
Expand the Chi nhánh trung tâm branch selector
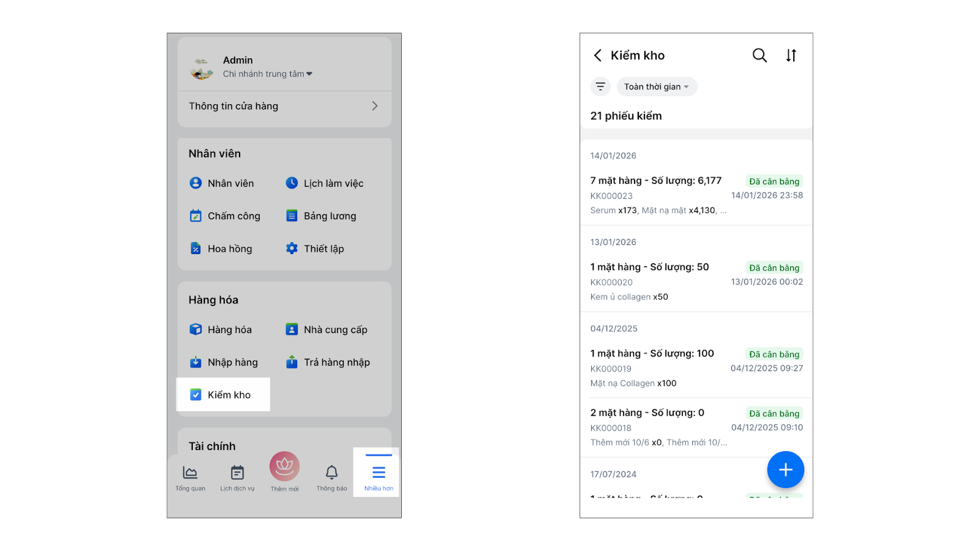pyautogui.click(x=268, y=74)
